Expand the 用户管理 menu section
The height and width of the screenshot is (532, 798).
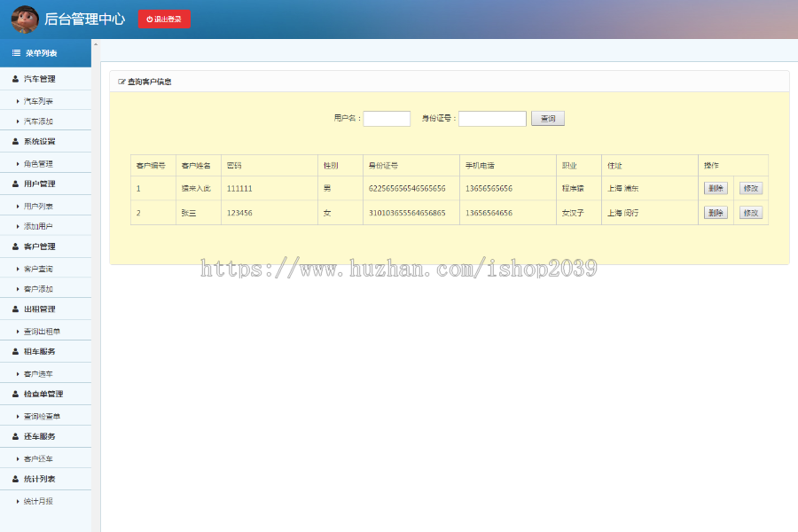click(x=45, y=184)
